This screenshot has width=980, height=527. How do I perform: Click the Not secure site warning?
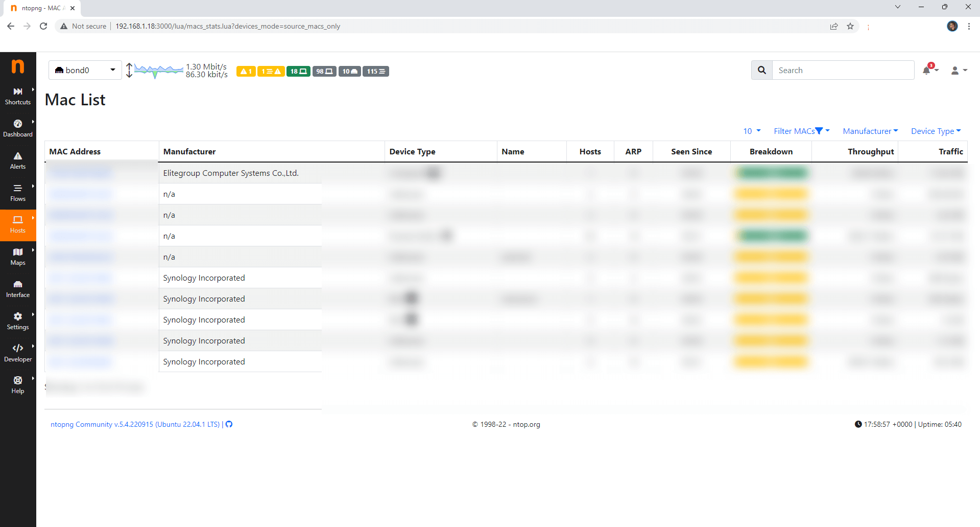(x=83, y=26)
